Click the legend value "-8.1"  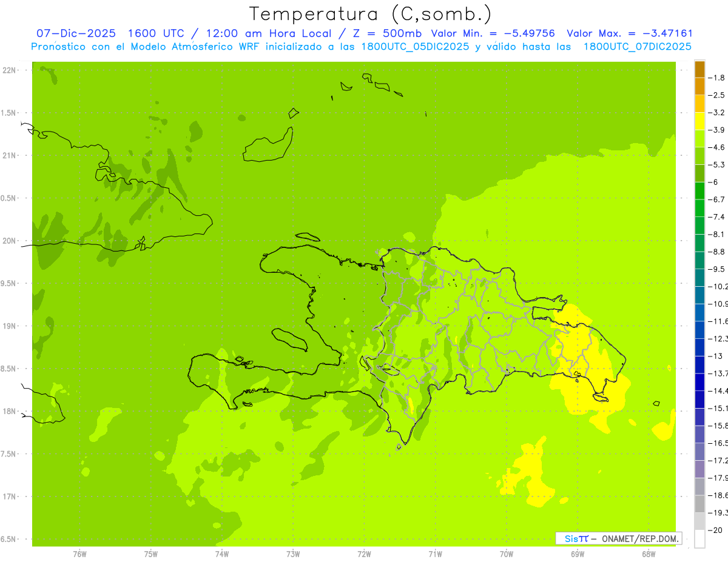716,234
